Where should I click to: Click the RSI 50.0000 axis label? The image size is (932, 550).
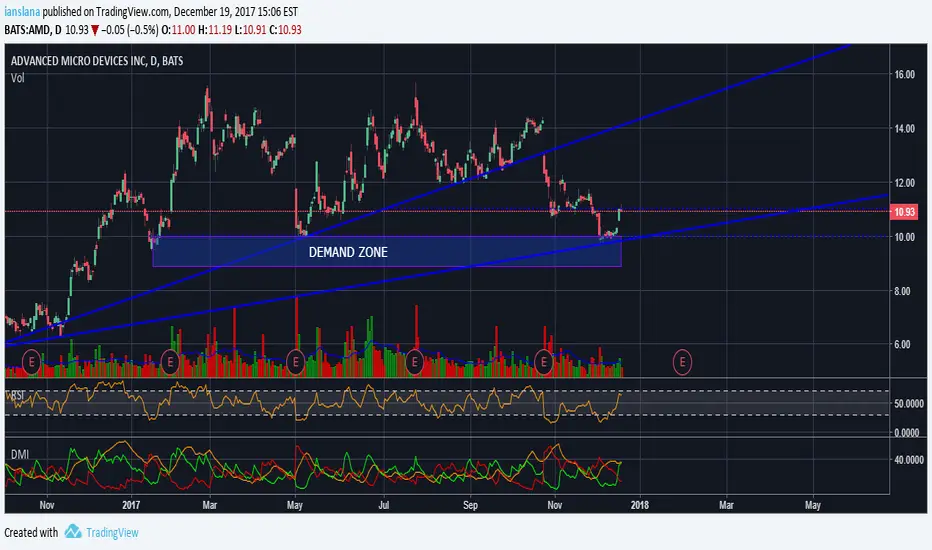[909, 403]
